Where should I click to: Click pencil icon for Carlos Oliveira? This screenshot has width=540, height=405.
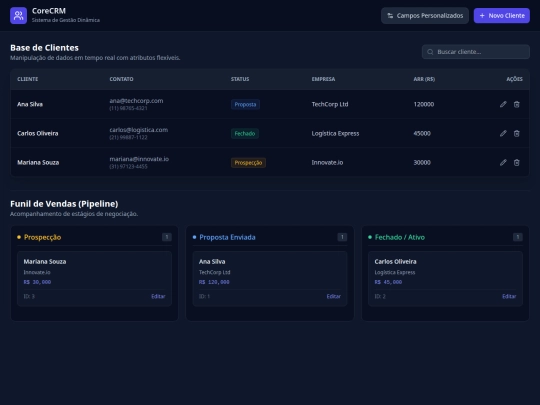tap(503, 133)
